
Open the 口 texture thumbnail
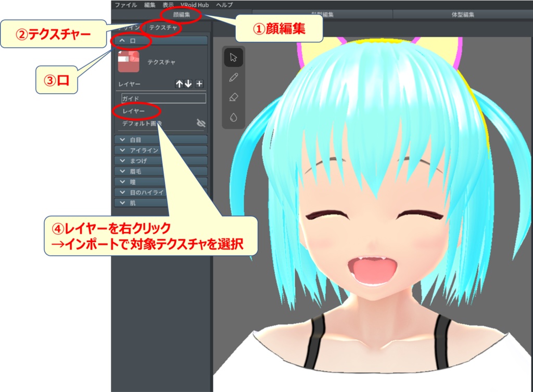point(129,61)
